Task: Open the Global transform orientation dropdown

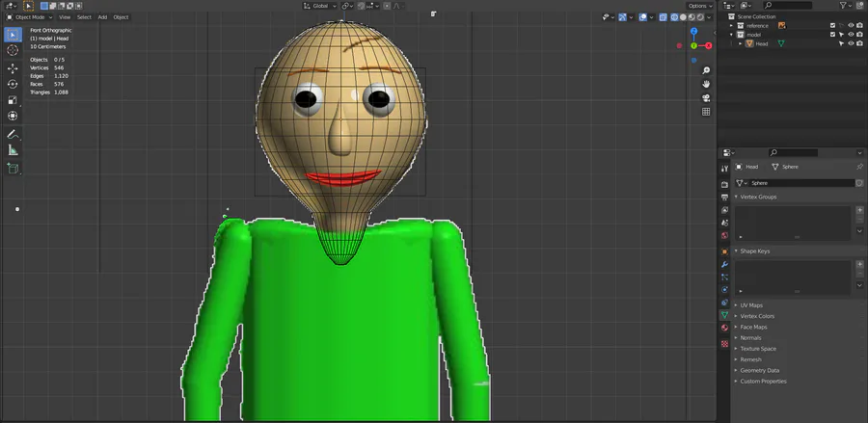Action: 320,6
